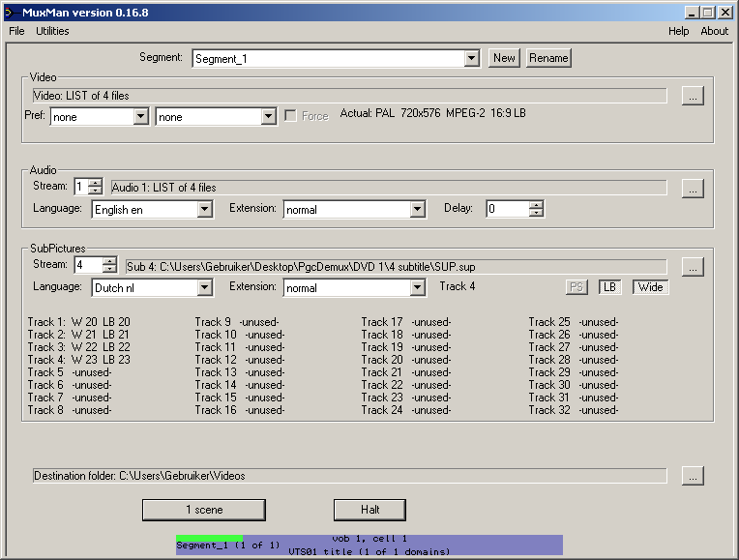Decrease audio stream number
Screen dimensions: 739x560
(x=96, y=191)
